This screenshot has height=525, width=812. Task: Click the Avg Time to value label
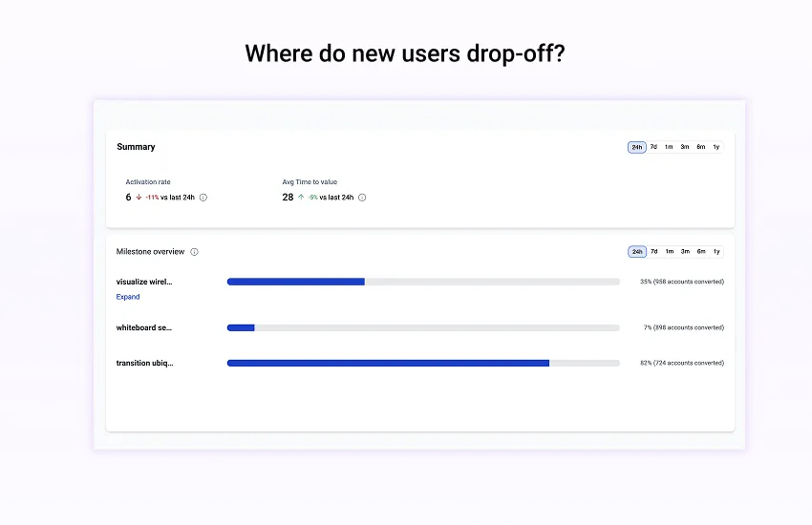(310, 182)
